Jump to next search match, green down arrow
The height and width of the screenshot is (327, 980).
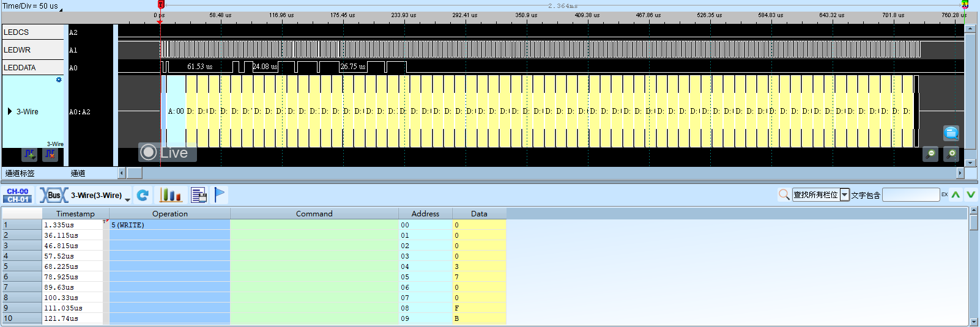click(971, 195)
